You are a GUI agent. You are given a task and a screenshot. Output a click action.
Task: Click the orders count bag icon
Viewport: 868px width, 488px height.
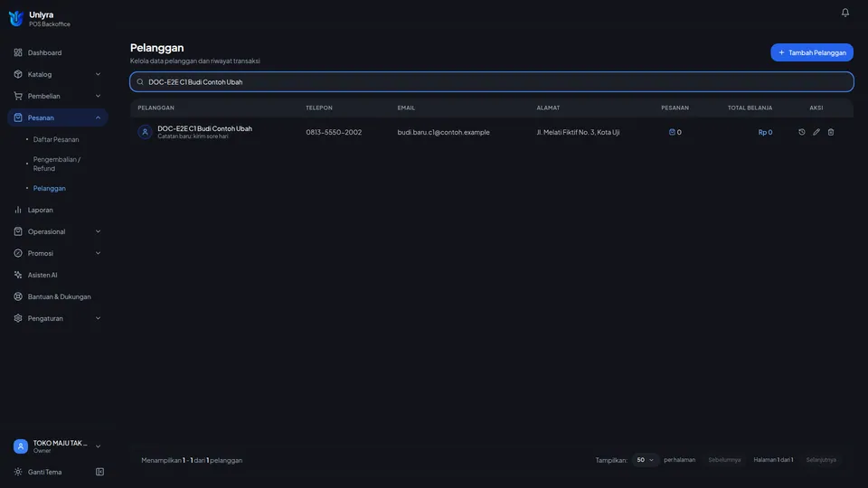click(x=672, y=132)
